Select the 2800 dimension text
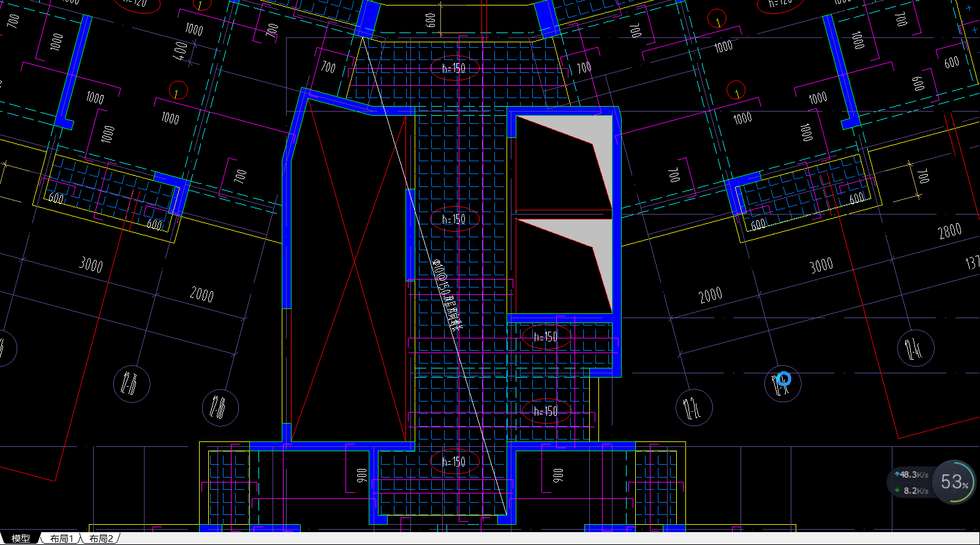This screenshot has height=545, width=980. tap(949, 231)
